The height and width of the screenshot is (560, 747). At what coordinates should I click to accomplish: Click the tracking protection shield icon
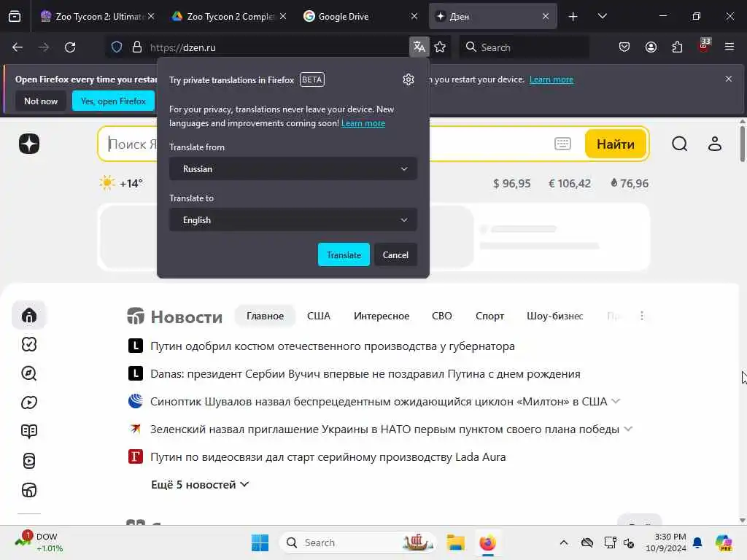(x=117, y=47)
